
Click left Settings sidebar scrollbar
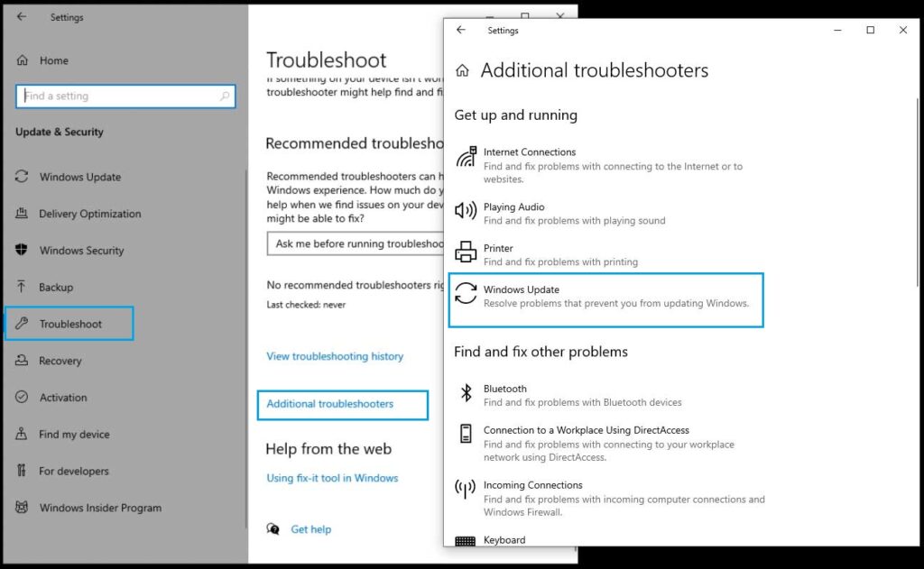pos(246,347)
